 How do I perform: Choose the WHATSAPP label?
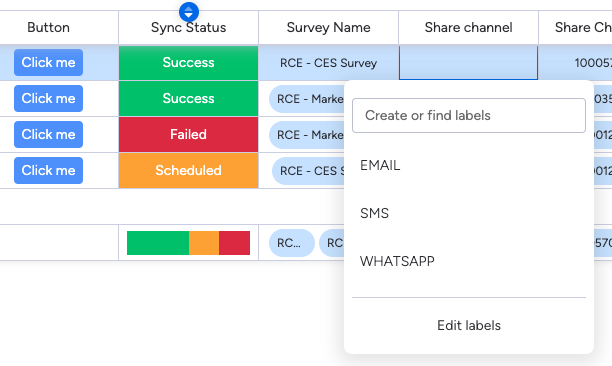coord(469,261)
